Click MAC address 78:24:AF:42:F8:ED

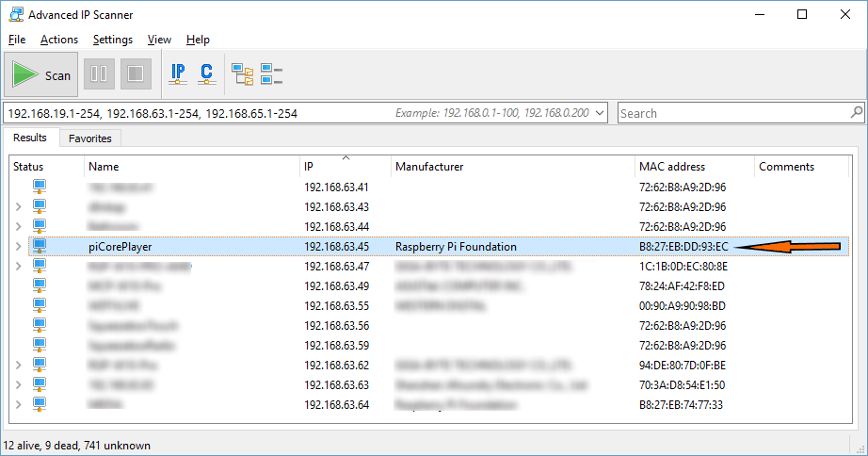click(682, 286)
